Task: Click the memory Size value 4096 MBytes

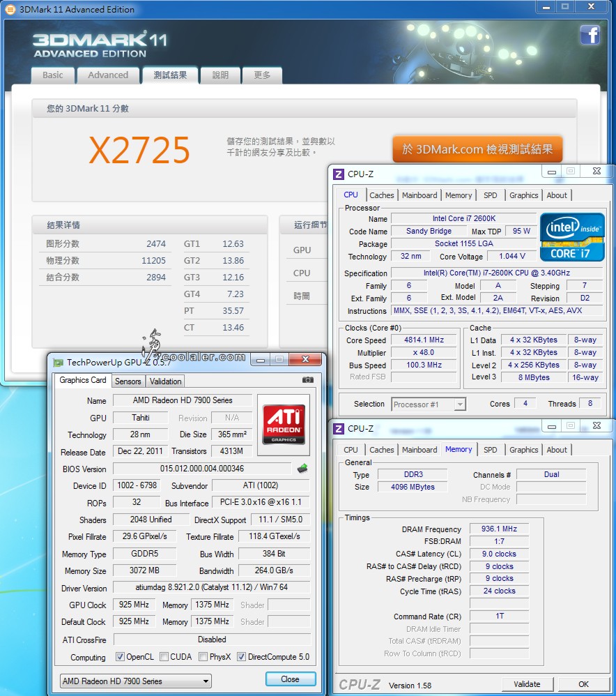Action: click(413, 487)
